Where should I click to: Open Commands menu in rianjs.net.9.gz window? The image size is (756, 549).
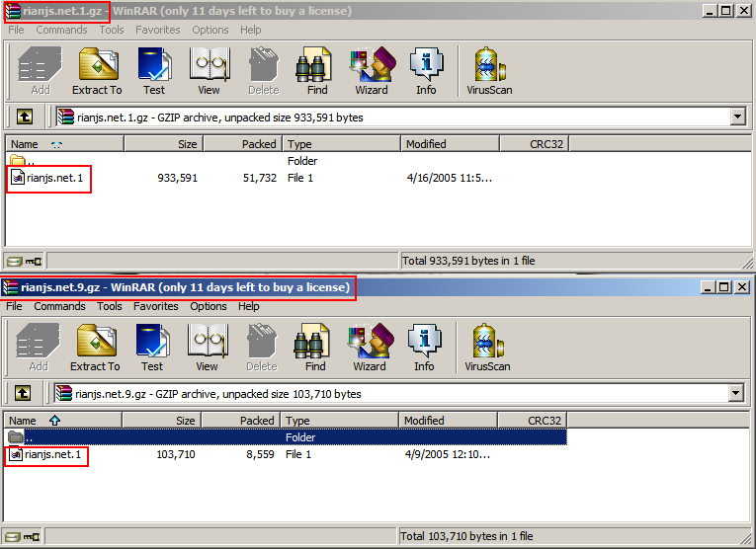pyautogui.click(x=59, y=306)
